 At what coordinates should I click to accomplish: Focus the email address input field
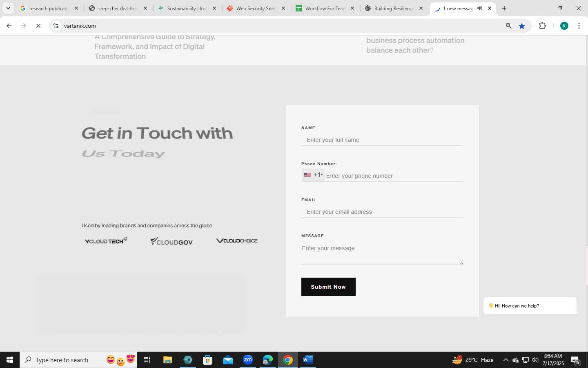pos(382,212)
